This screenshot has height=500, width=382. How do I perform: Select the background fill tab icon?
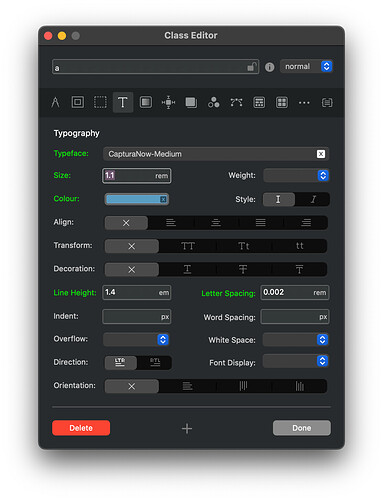[146, 102]
